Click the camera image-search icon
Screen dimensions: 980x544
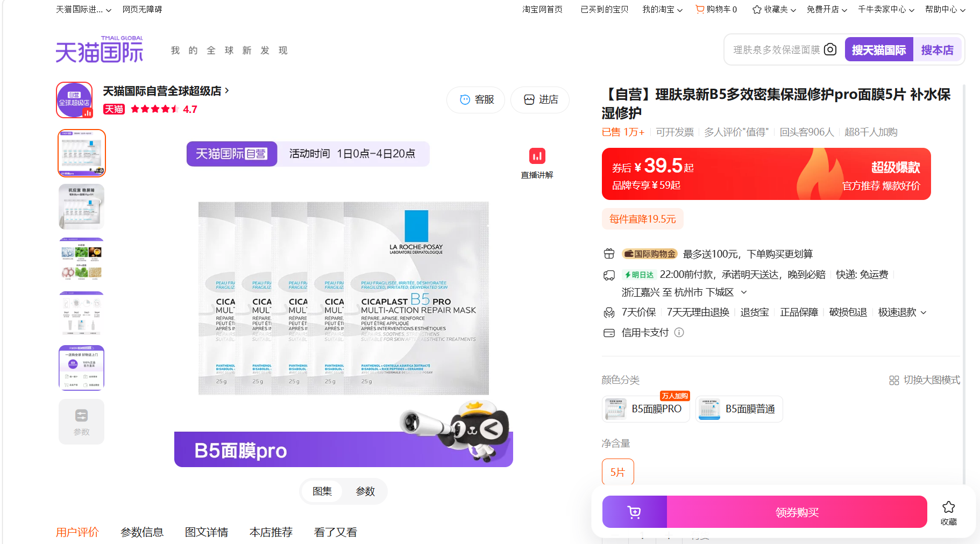(830, 49)
